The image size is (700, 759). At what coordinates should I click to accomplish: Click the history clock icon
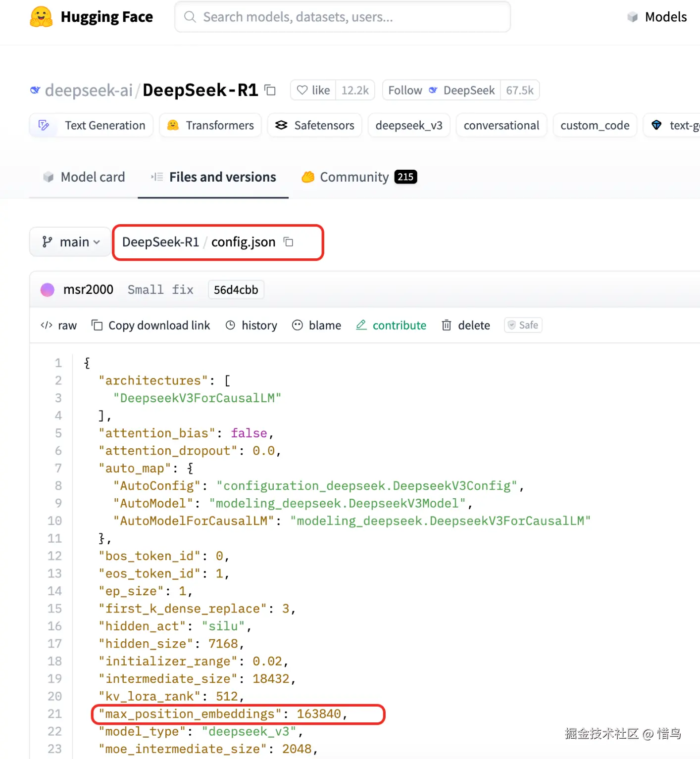click(230, 325)
